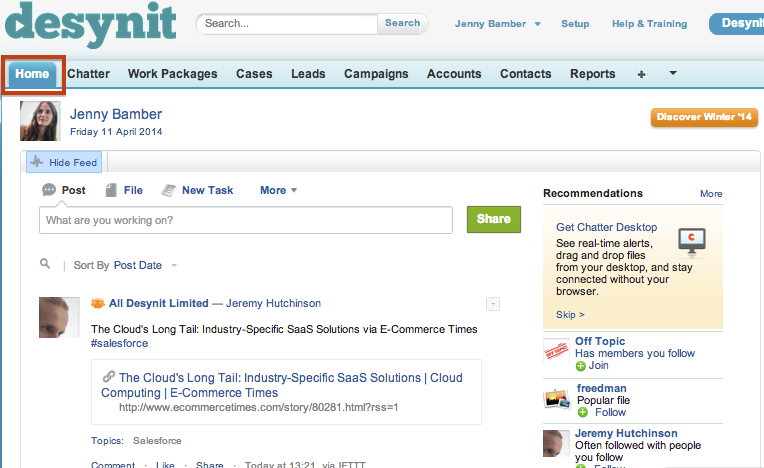Expand the tab bar overflow arrow

click(673, 73)
